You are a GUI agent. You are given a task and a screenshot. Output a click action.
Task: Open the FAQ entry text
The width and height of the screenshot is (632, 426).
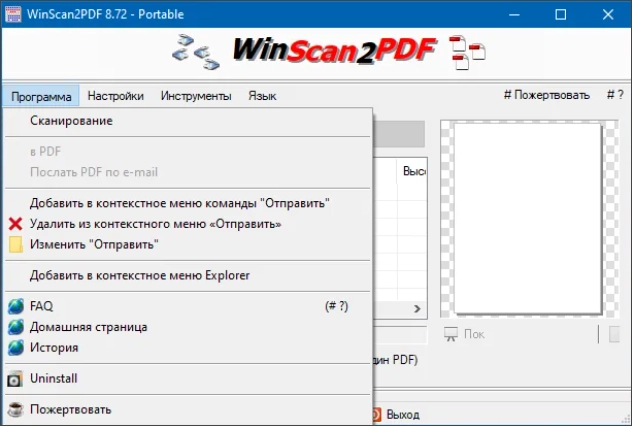[42, 306]
